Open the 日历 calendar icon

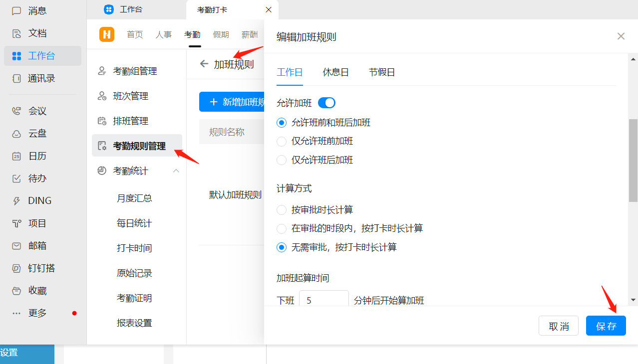(x=16, y=156)
